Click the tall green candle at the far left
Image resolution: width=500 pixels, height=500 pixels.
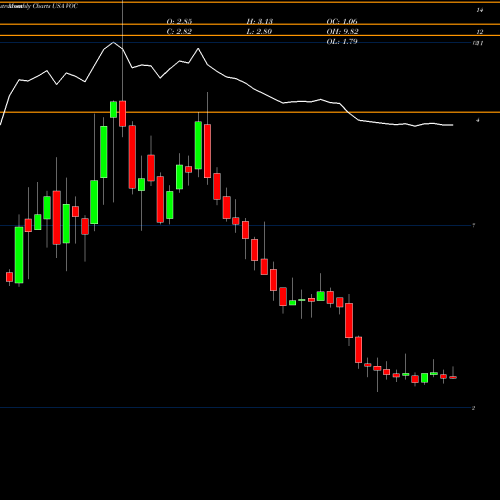click(19, 255)
